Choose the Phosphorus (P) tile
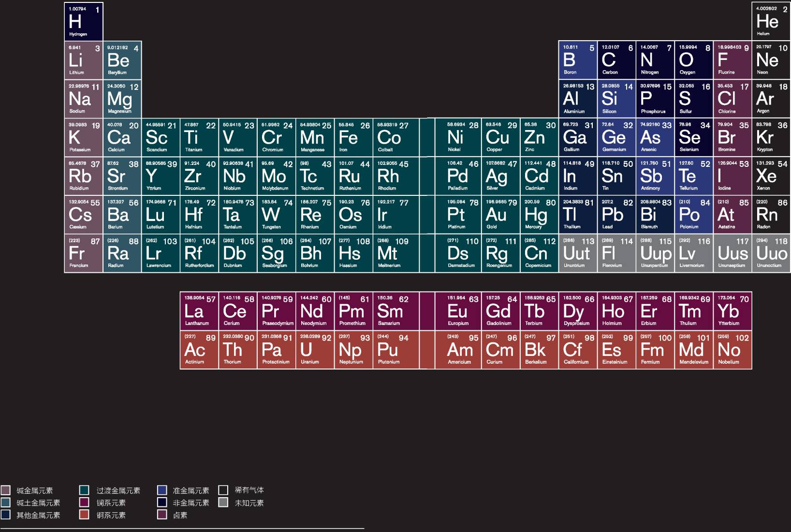 coord(655,99)
